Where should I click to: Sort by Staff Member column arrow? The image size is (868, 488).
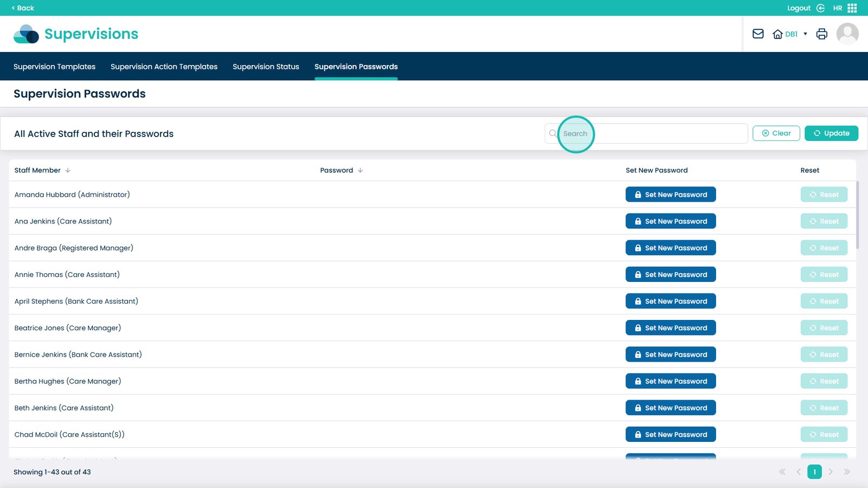[x=68, y=170]
